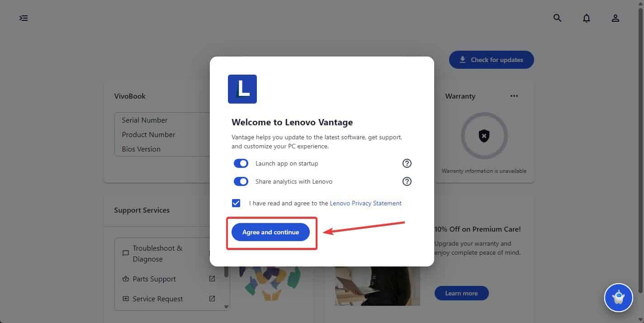Disable Launch app on startup
This screenshot has width=644, height=323.
pos(241,163)
